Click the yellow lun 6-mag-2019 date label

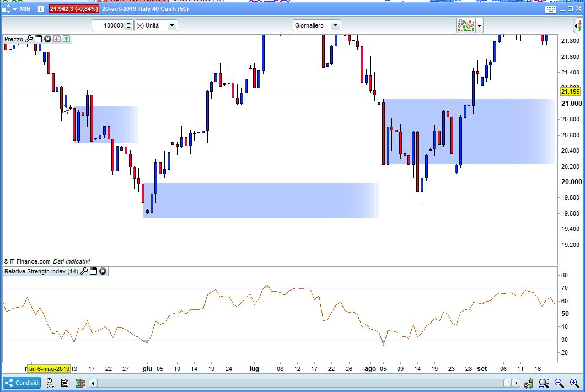(x=49, y=369)
